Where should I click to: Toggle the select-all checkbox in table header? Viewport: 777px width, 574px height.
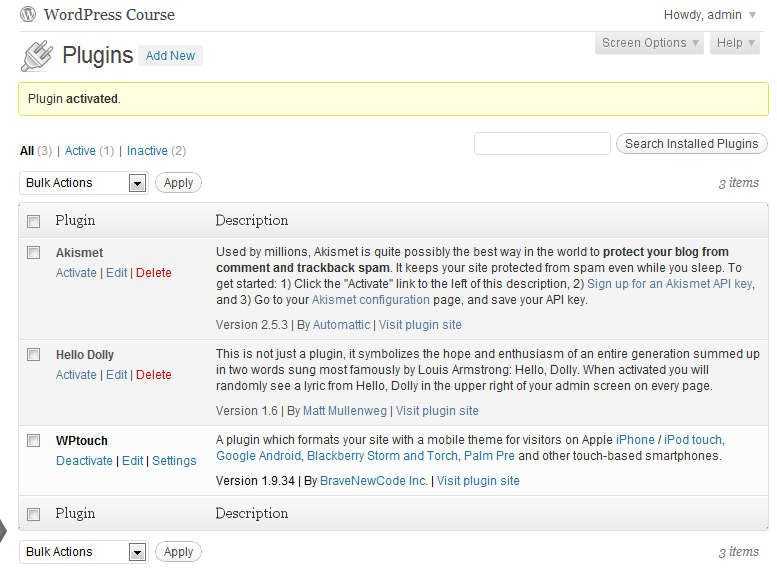[34, 221]
